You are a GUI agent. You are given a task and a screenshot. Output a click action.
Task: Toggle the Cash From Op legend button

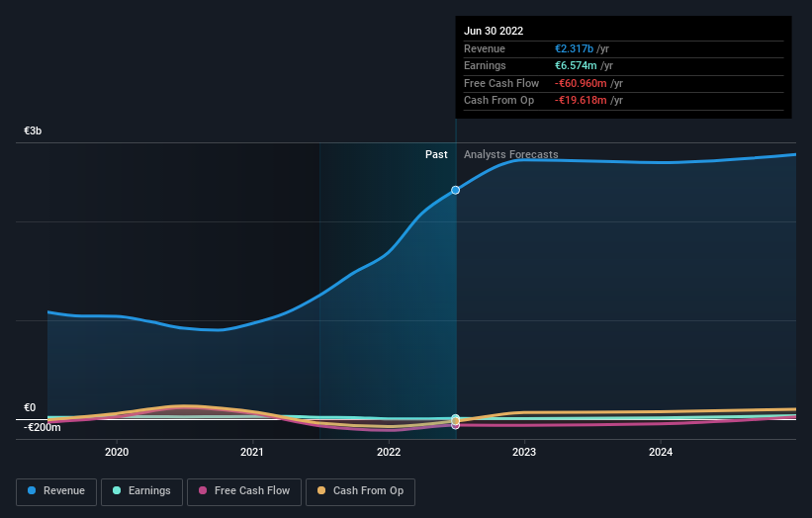click(360, 491)
